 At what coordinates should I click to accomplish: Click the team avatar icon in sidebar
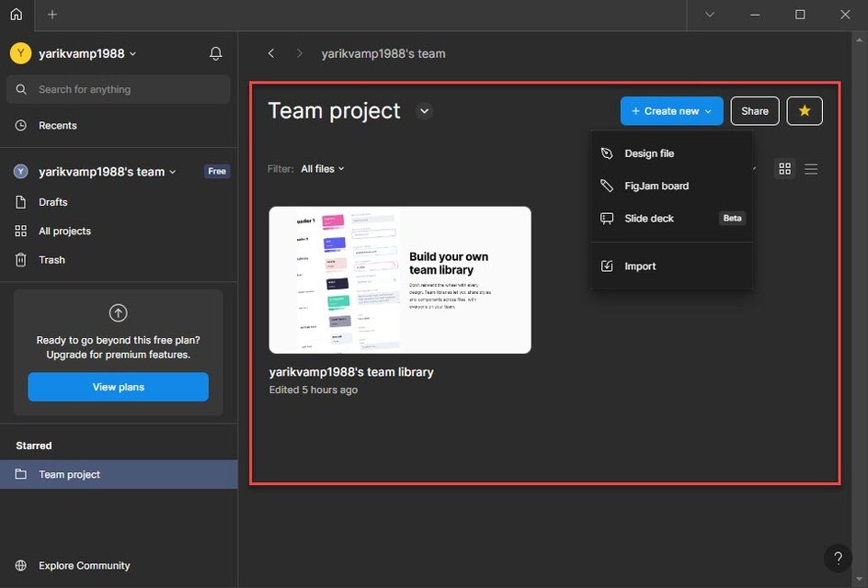pos(21,172)
